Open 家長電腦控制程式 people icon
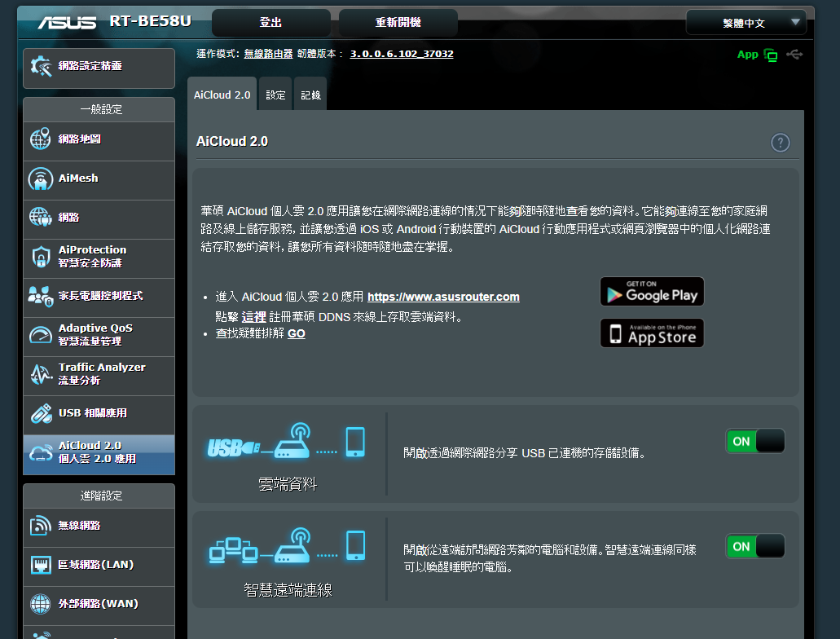 [41, 296]
